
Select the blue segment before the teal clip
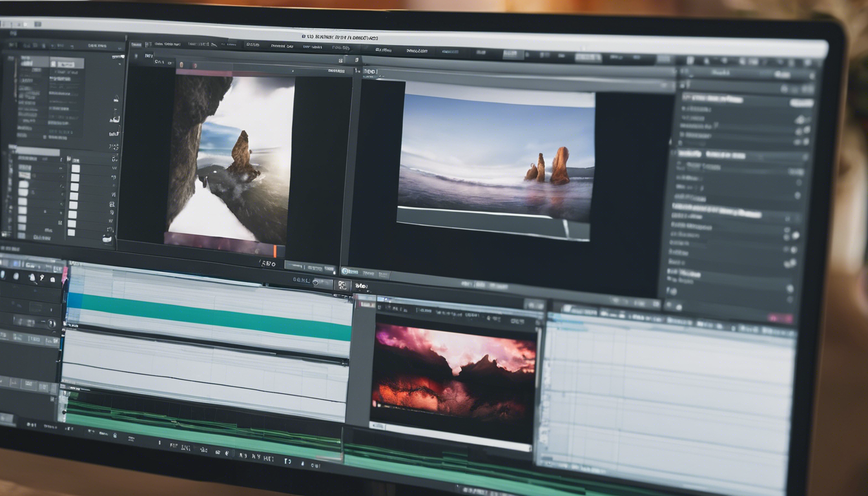(x=75, y=300)
